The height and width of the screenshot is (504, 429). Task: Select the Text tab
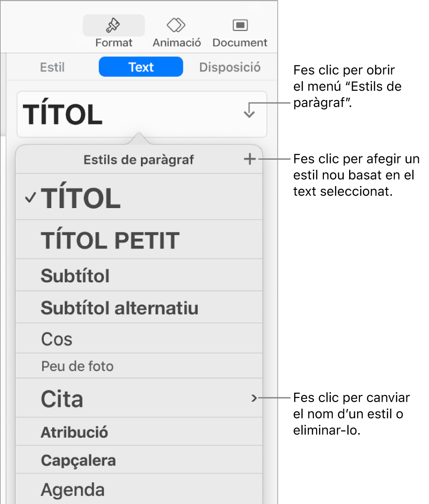141,67
